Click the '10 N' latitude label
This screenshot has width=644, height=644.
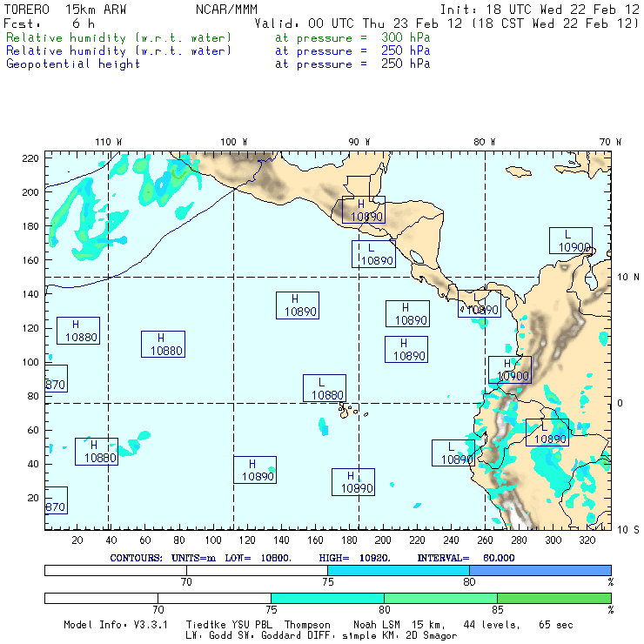click(x=628, y=278)
